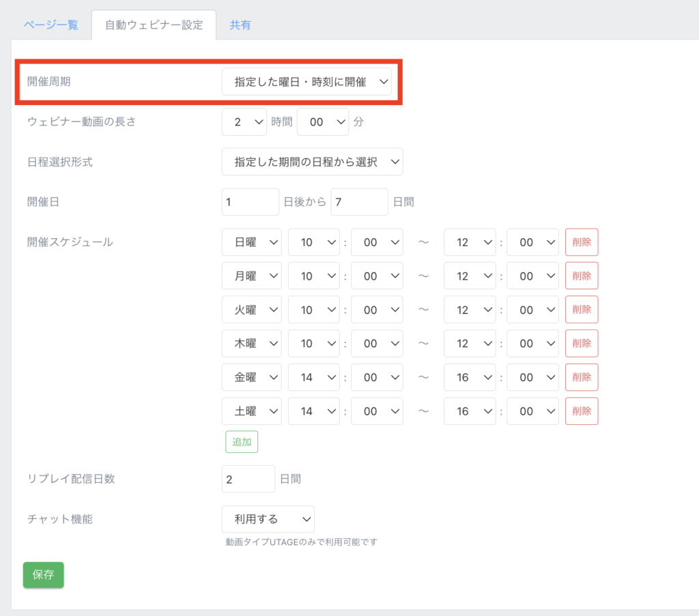Click the 開催日 start days input field

coord(250,202)
